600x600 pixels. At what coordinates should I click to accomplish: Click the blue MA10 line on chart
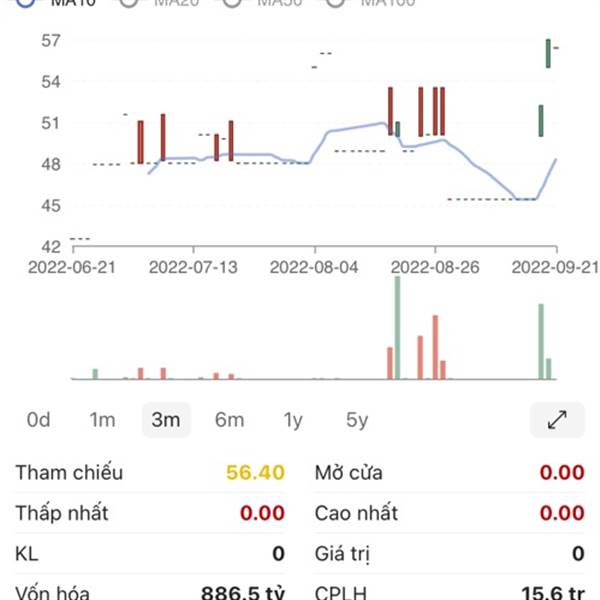coord(356,127)
